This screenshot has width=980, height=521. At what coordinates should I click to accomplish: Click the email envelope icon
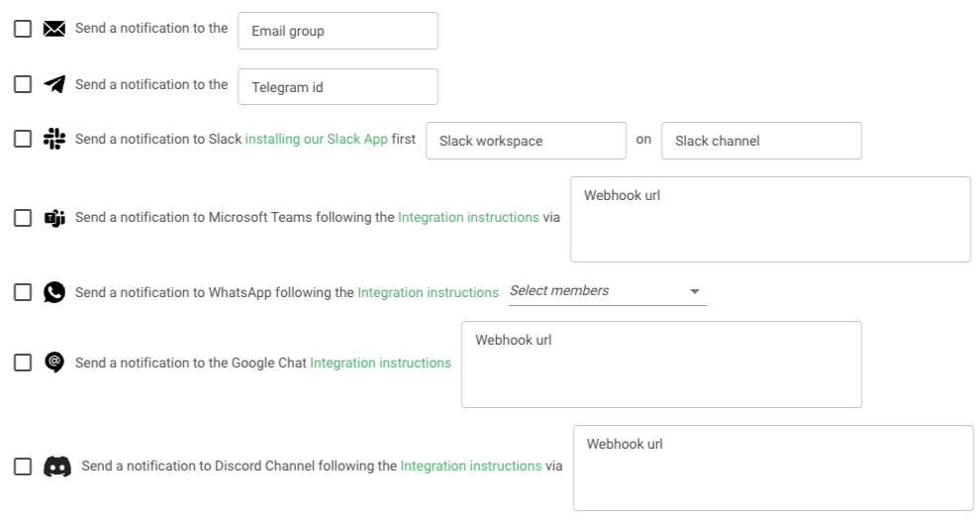54,29
